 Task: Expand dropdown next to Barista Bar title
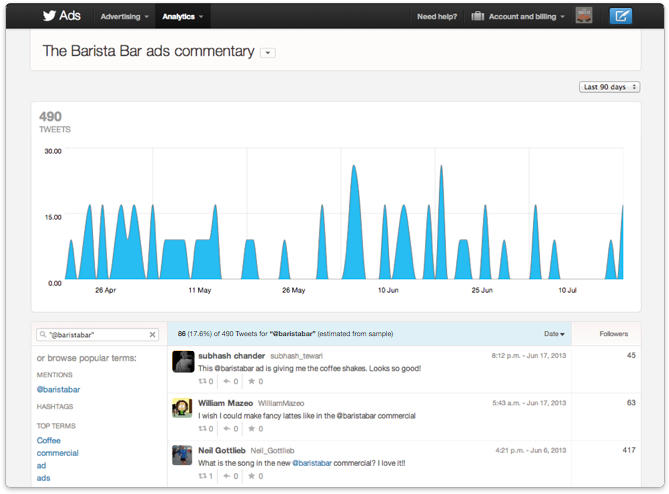[x=268, y=53]
